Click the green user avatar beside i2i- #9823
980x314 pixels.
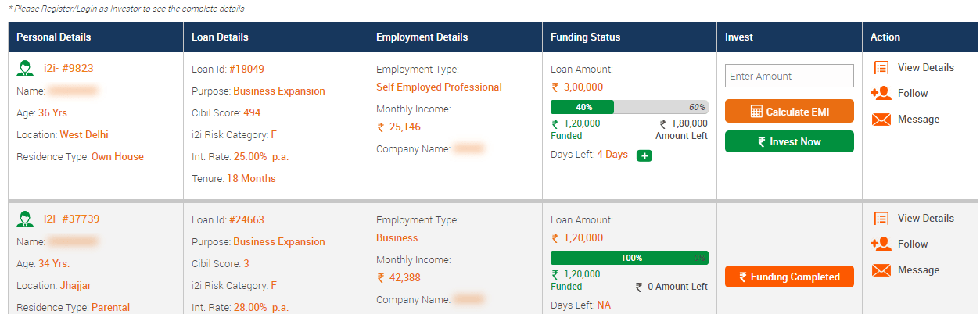[25, 68]
